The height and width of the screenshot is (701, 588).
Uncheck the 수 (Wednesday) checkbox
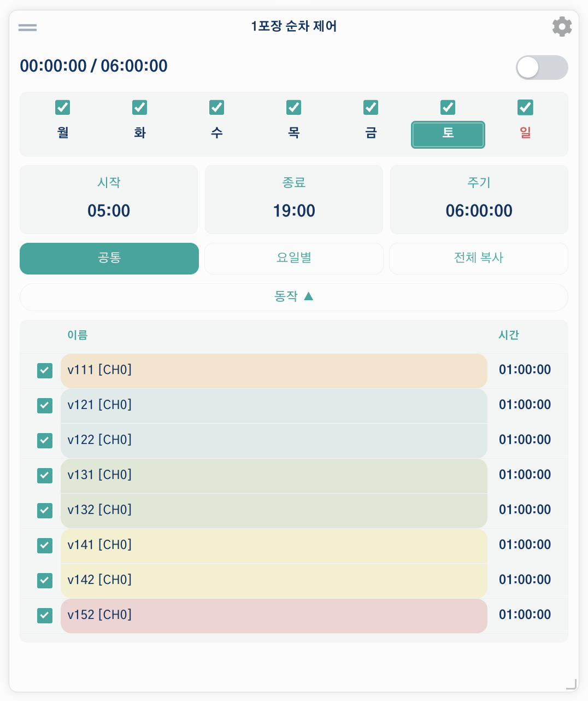pyautogui.click(x=217, y=107)
